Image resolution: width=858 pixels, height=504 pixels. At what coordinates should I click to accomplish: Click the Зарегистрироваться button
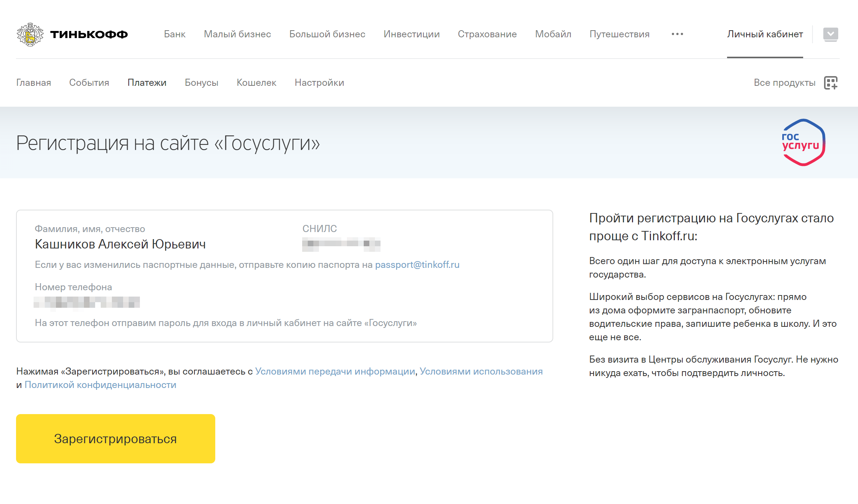click(x=116, y=439)
